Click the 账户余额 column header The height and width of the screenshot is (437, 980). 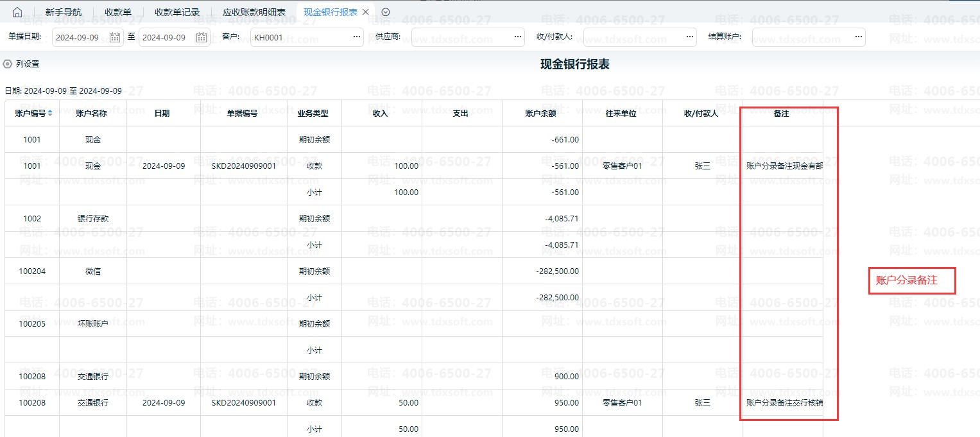[540, 114]
